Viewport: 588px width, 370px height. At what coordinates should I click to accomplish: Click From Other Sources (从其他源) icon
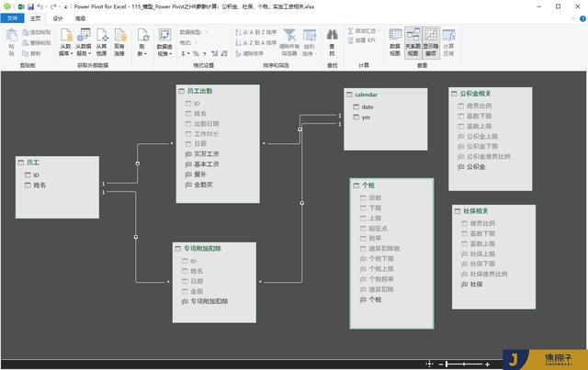pyautogui.click(x=102, y=35)
